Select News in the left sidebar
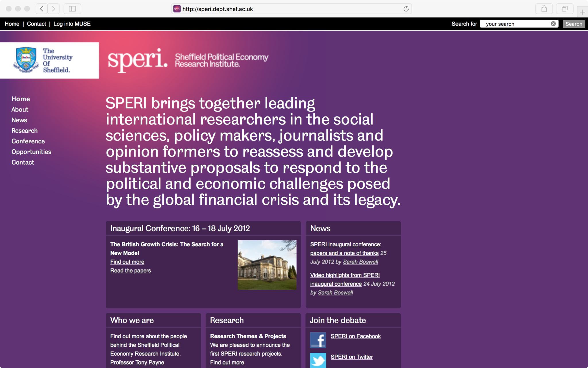The width and height of the screenshot is (588, 368). 19,120
